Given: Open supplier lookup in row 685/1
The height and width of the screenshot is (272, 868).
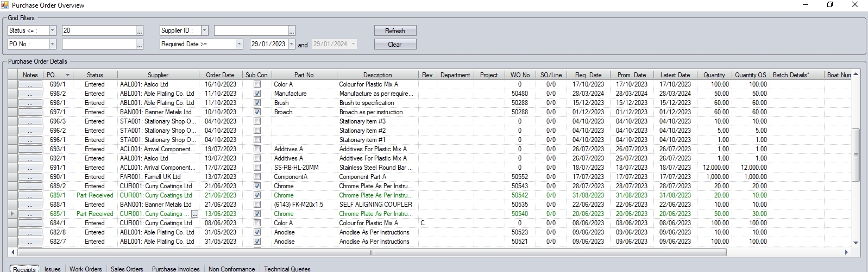Looking at the screenshot, I should [x=195, y=214].
